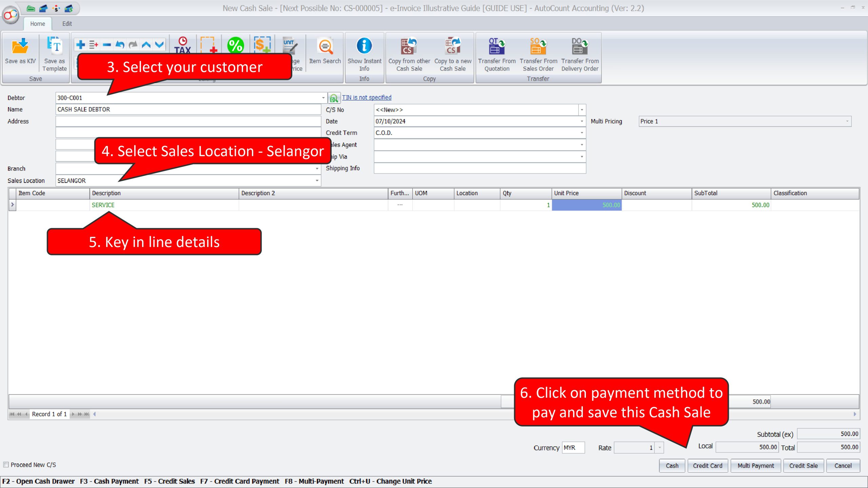Click the Multi Payment button
The height and width of the screenshot is (488, 868).
(x=756, y=466)
